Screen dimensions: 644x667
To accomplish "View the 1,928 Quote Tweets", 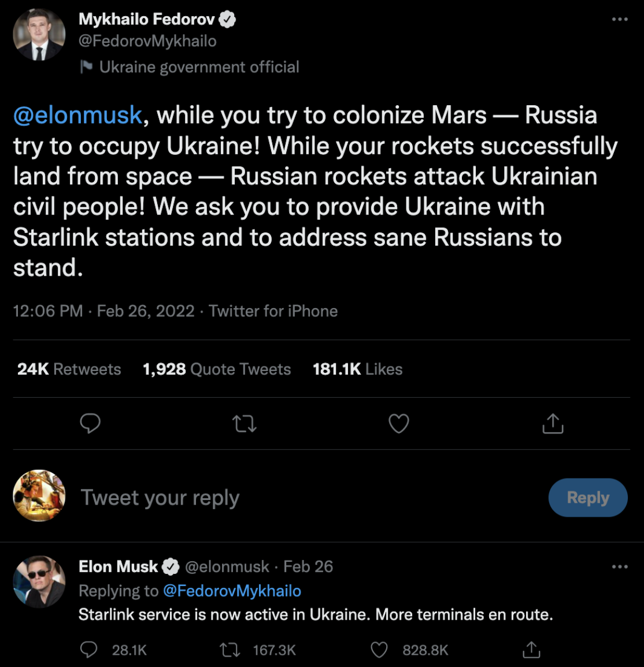I will point(217,369).
